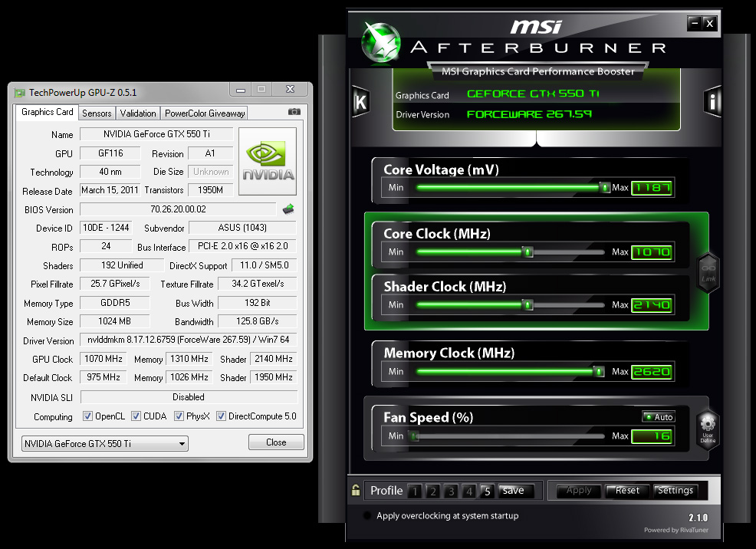Screen dimensions: 756x549
Task: Click the Fan Speed slider handle
Action: click(414, 436)
